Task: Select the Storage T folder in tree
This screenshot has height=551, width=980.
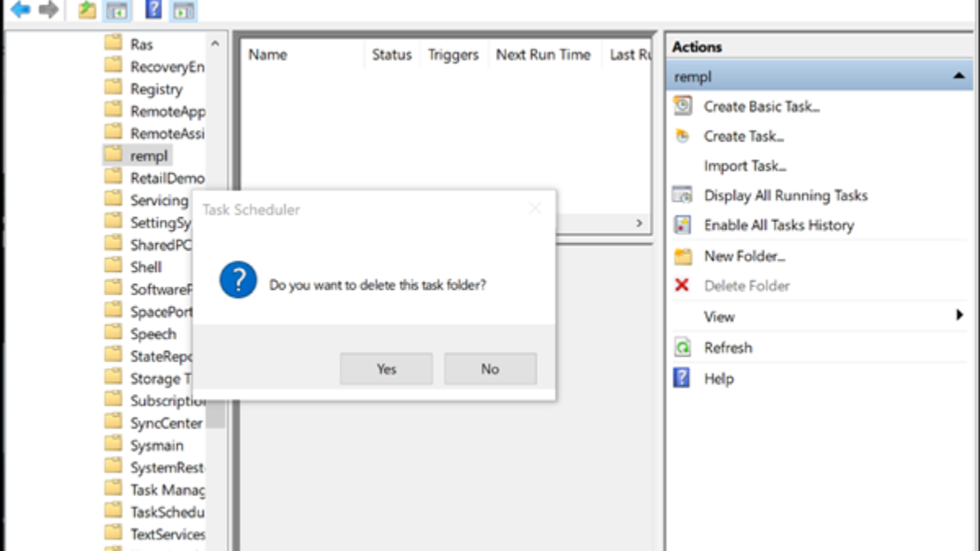Action: point(161,378)
